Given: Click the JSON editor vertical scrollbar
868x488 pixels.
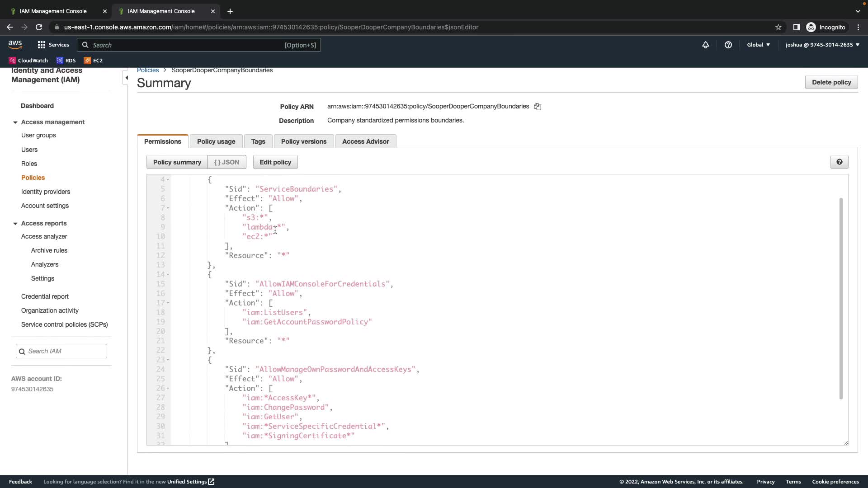Looking at the screenshot, I should coord(841,298).
